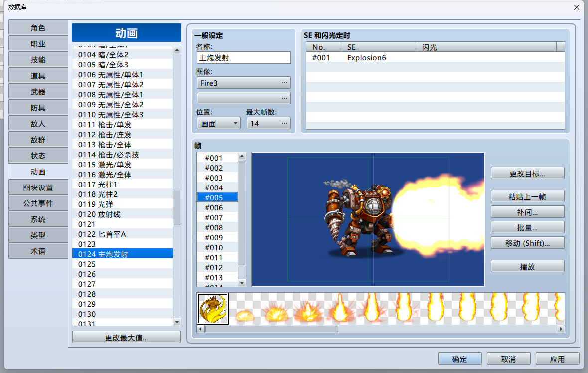This screenshot has width=588, height=373.
Task: Open the 系统 tab
Action: (38, 219)
